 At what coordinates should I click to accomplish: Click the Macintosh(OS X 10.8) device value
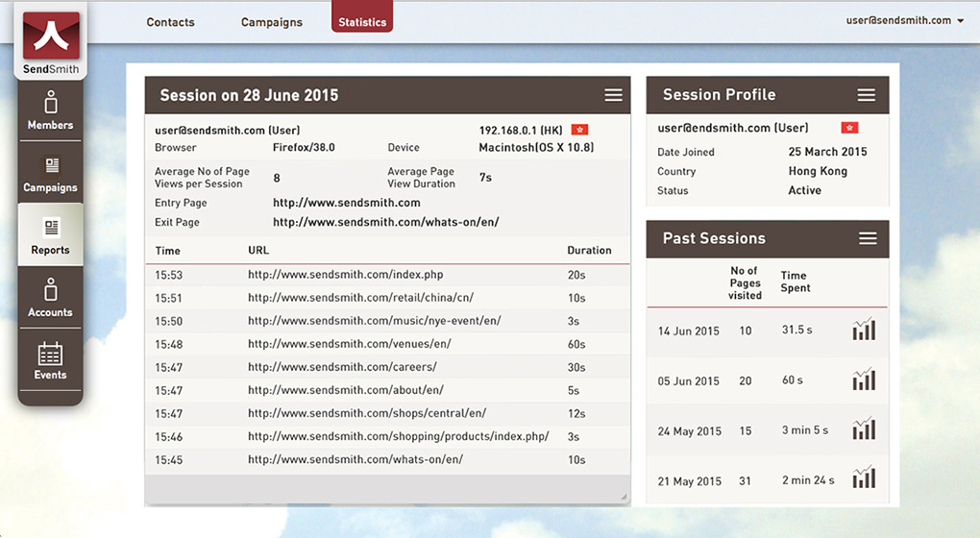(536, 147)
